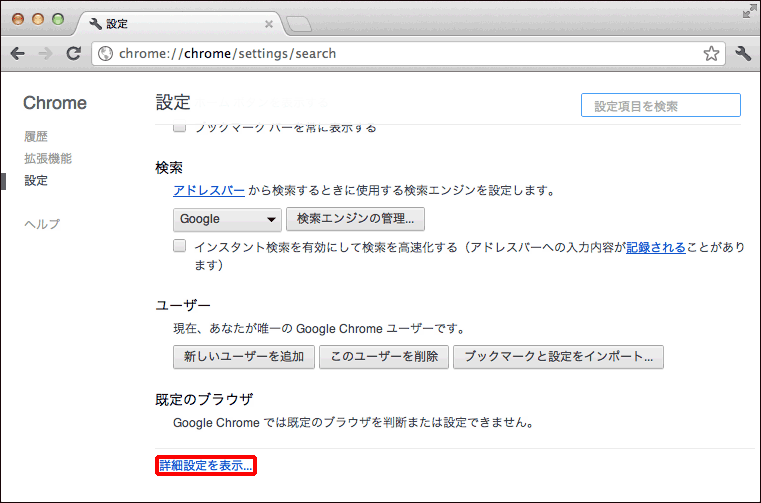The height and width of the screenshot is (503, 761).
Task: Click the address bar URL field
Action: click(x=408, y=53)
